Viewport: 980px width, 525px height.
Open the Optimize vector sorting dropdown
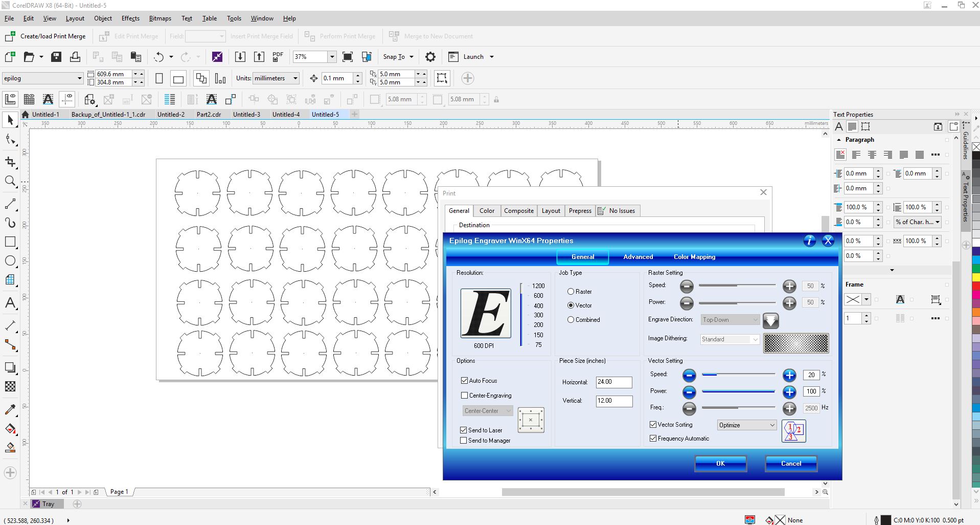point(746,425)
